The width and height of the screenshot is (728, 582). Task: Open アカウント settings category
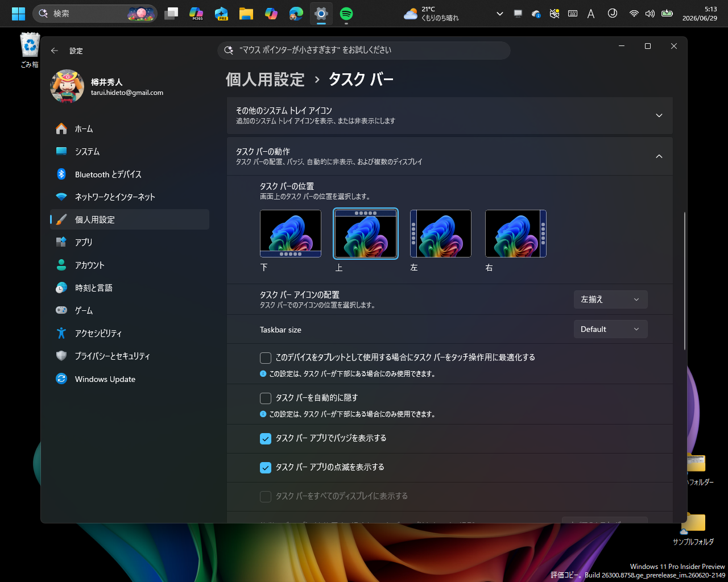coord(130,265)
